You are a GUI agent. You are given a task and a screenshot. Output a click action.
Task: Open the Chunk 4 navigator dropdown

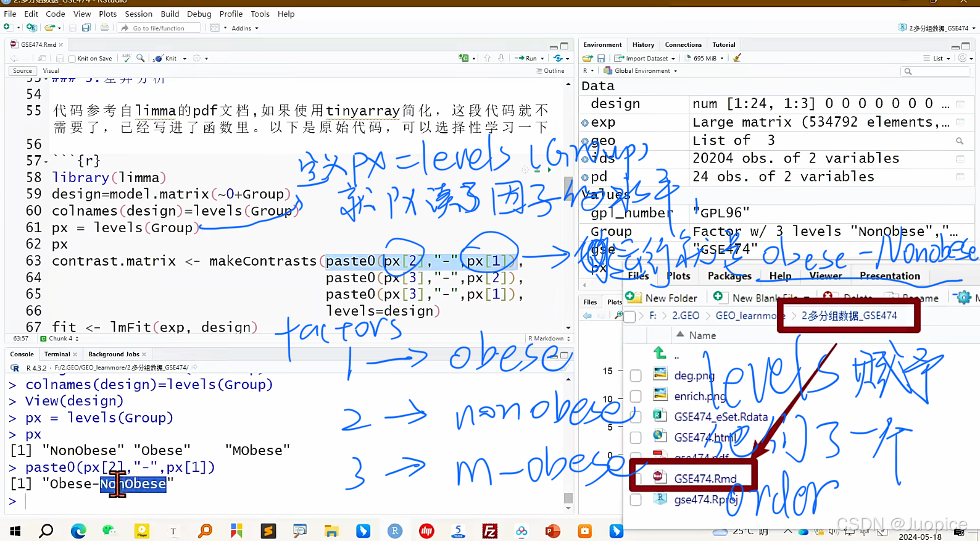[x=59, y=338]
